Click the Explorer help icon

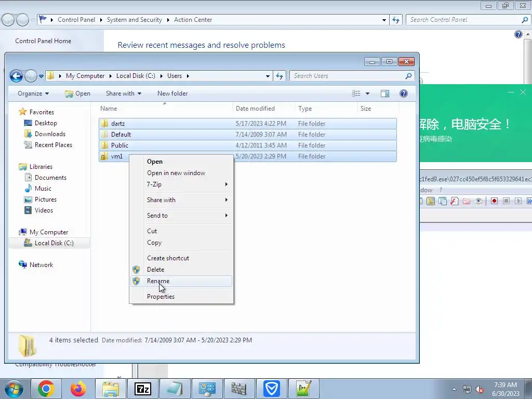pos(403,94)
